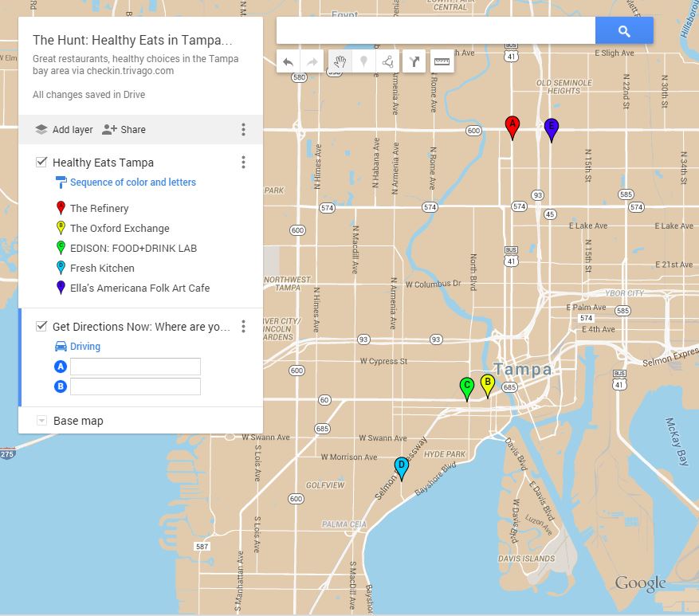The height and width of the screenshot is (616, 699).
Task: Click Add layer
Action: point(64,130)
